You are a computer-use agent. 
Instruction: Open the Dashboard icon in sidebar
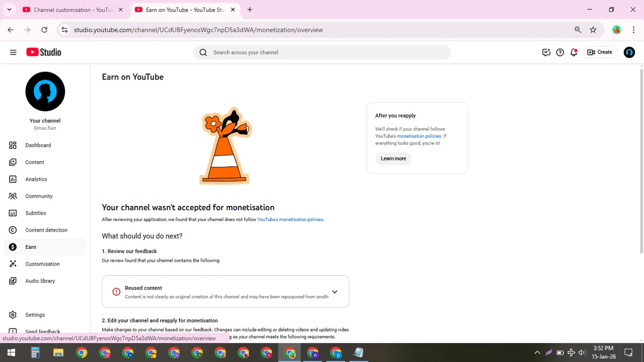pos(13,145)
